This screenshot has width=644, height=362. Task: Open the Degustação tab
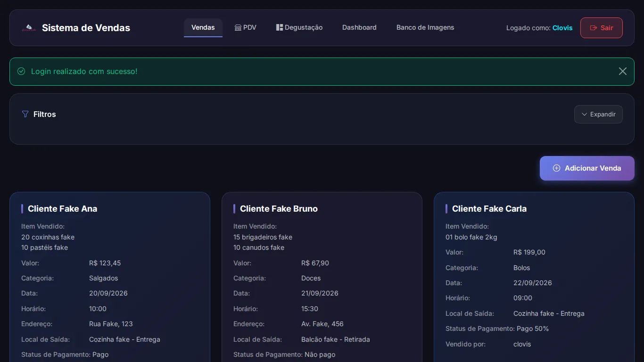pos(299,27)
